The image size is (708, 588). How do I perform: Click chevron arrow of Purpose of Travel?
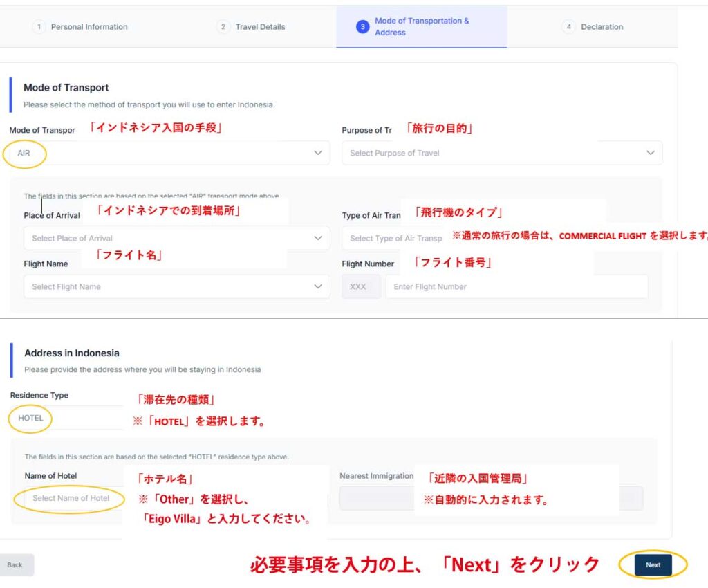[650, 153]
